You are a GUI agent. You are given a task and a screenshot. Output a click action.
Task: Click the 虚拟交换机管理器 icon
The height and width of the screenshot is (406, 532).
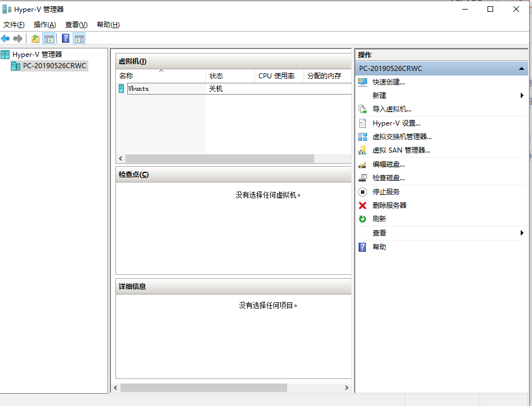point(363,137)
